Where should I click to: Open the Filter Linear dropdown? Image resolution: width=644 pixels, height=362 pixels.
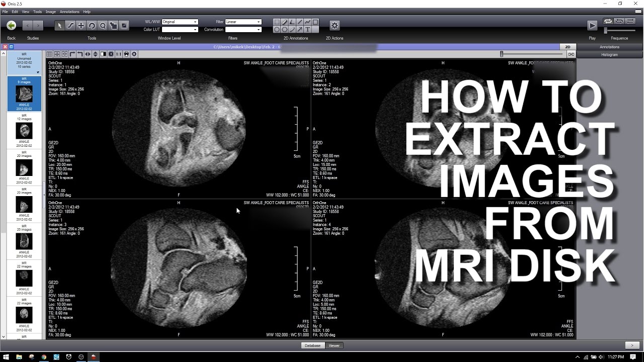[243, 22]
